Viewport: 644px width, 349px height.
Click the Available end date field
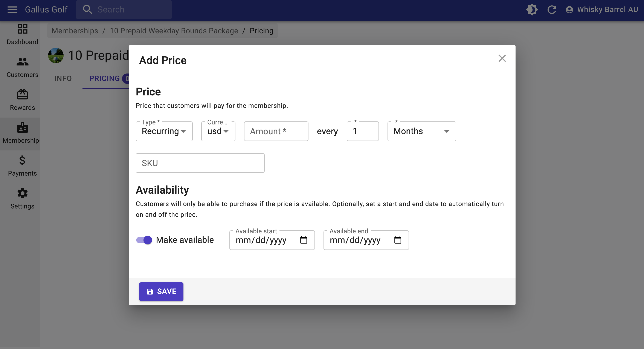(x=366, y=240)
